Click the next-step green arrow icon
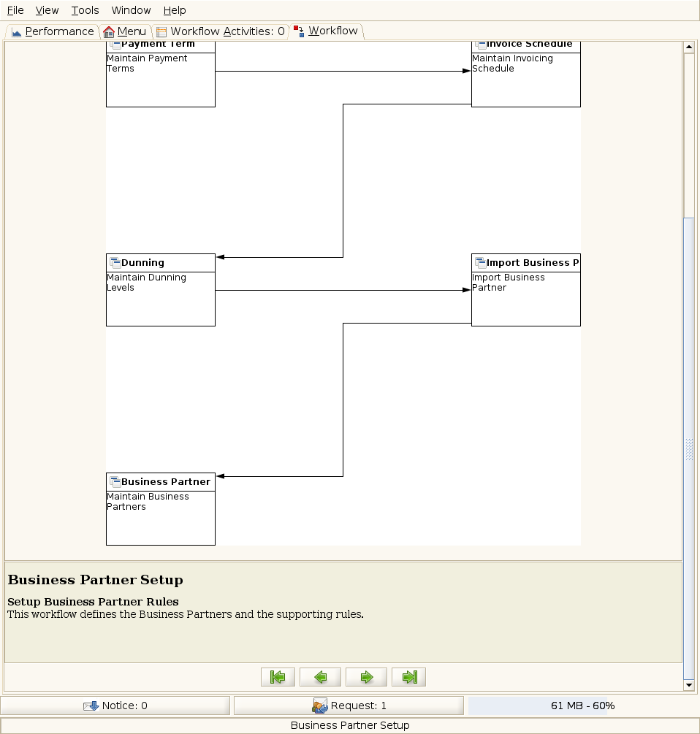 [366, 677]
